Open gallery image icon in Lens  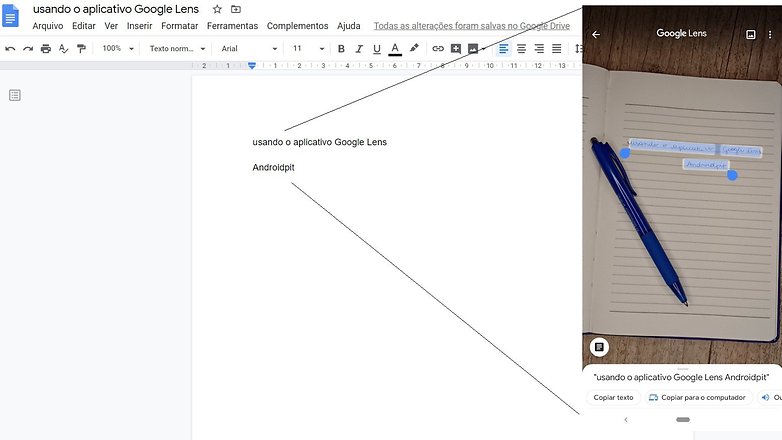click(751, 34)
